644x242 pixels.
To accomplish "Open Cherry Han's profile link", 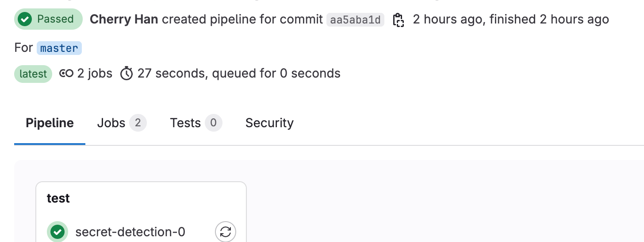I will pyautogui.click(x=124, y=20).
